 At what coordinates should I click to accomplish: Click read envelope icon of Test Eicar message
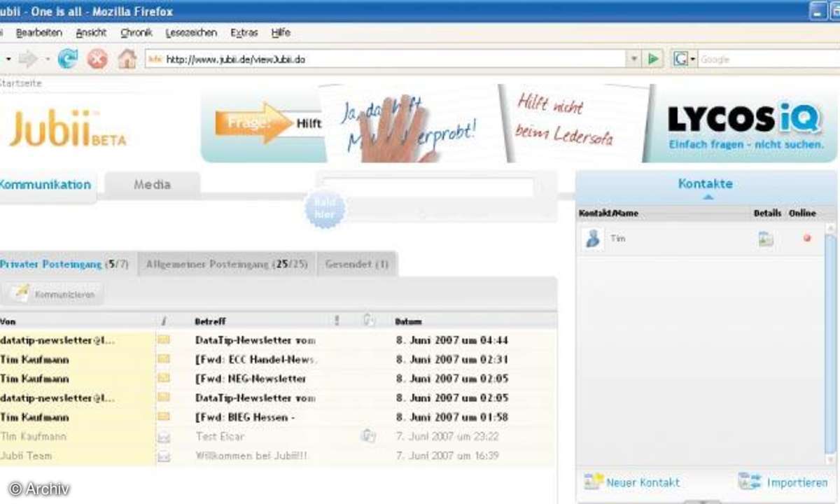(x=164, y=437)
